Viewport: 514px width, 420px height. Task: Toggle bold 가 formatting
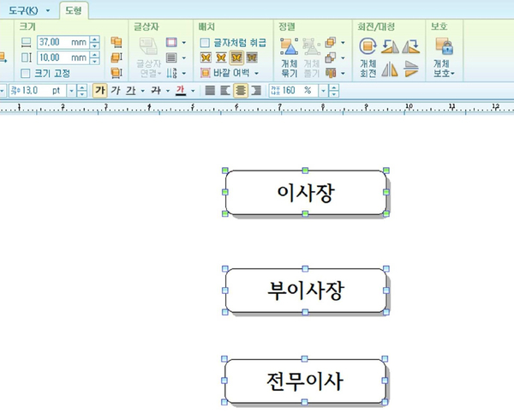100,90
